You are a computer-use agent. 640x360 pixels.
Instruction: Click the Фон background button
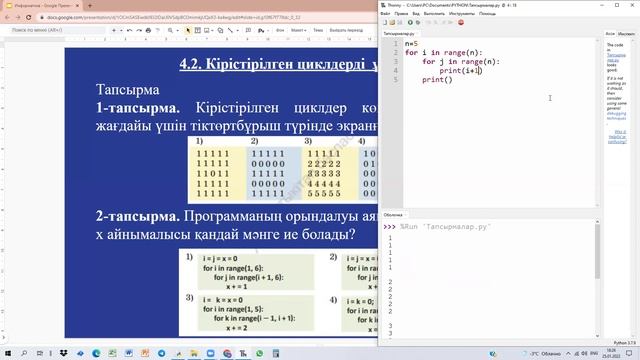click(x=280, y=30)
